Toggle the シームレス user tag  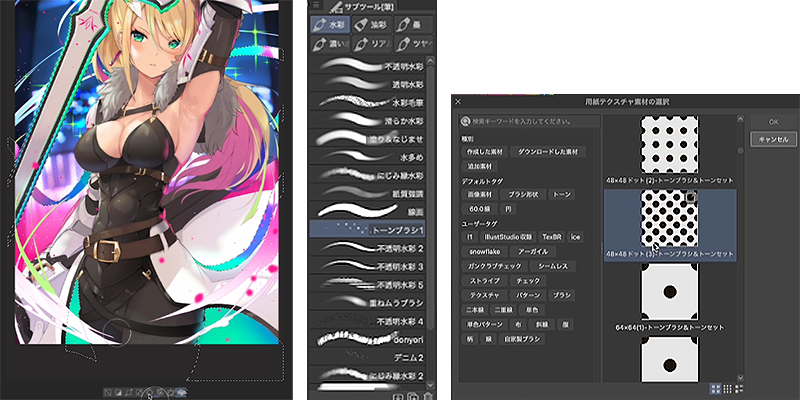[553, 266]
